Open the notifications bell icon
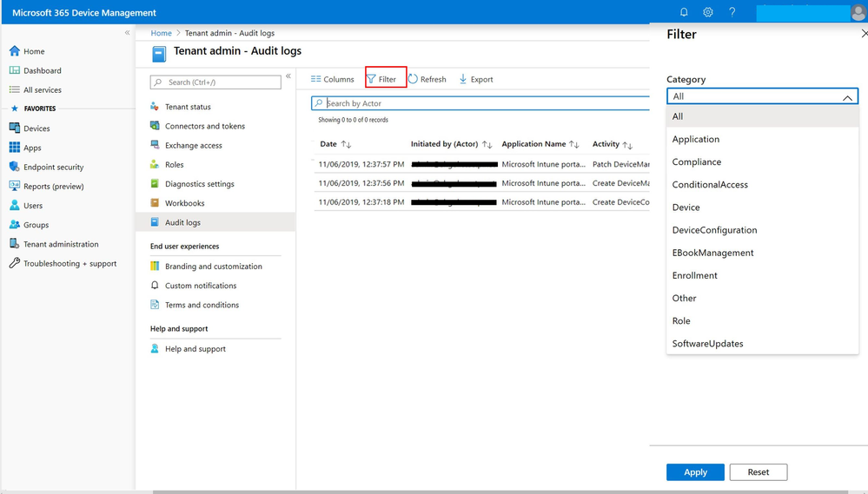The height and width of the screenshot is (494, 868). (684, 12)
